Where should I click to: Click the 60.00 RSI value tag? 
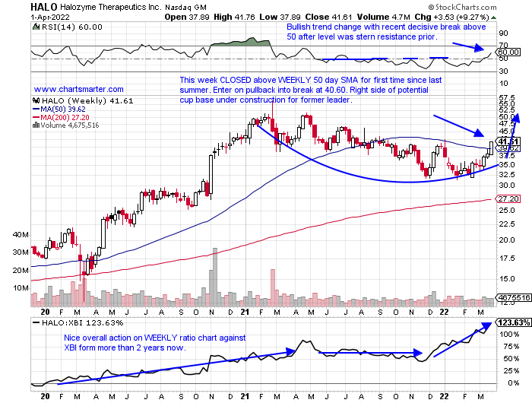[508, 52]
